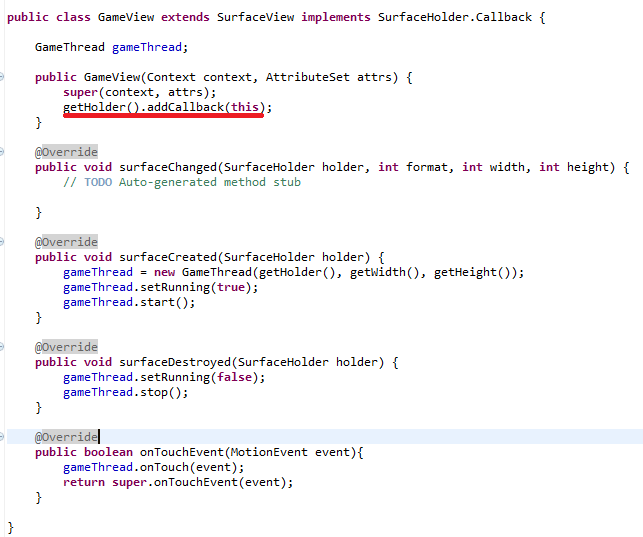Select 'SurfaceHolder.Callback' in the class header
This screenshot has height=537, width=643.
pyautogui.click(x=455, y=17)
